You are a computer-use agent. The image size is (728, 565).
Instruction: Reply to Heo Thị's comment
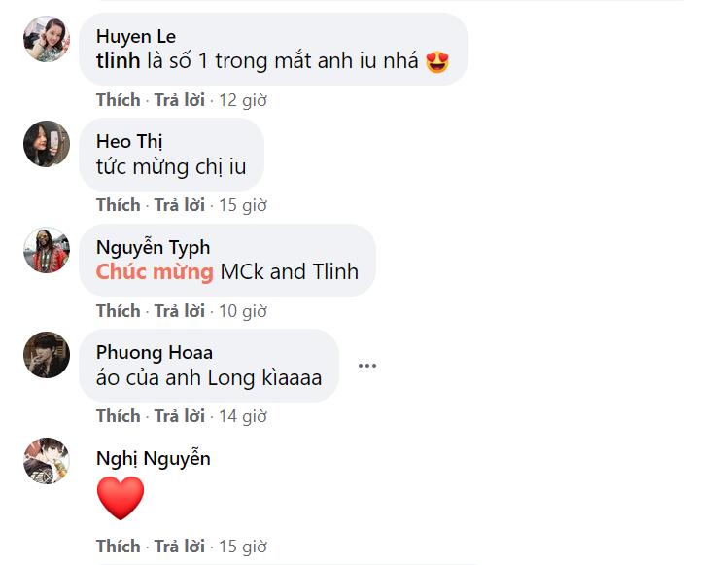pyautogui.click(x=179, y=205)
